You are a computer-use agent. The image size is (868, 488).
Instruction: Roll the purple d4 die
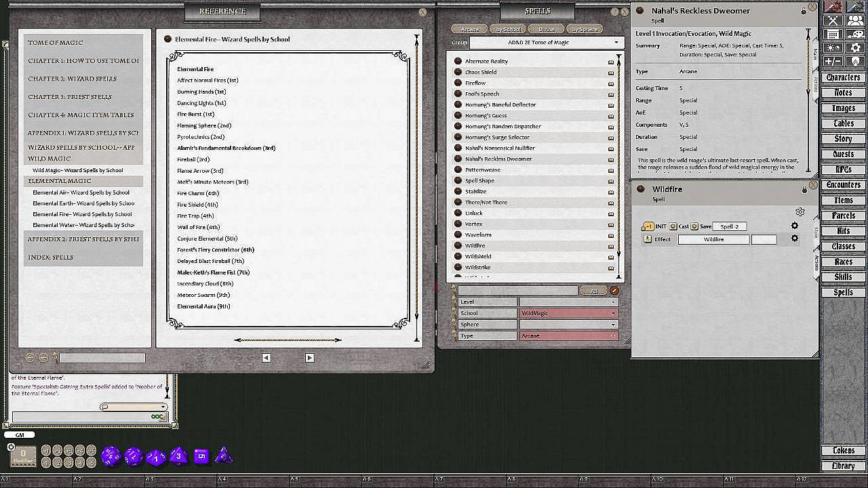[x=223, y=455]
